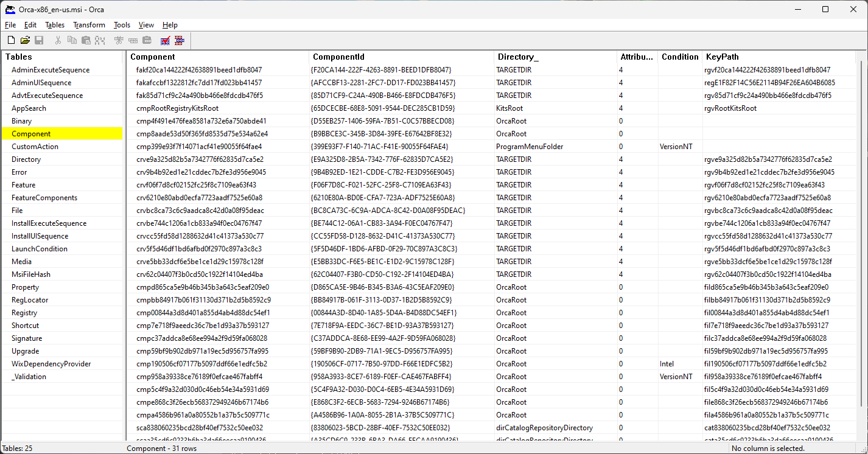Open the Transform menu

coord(89,25)
